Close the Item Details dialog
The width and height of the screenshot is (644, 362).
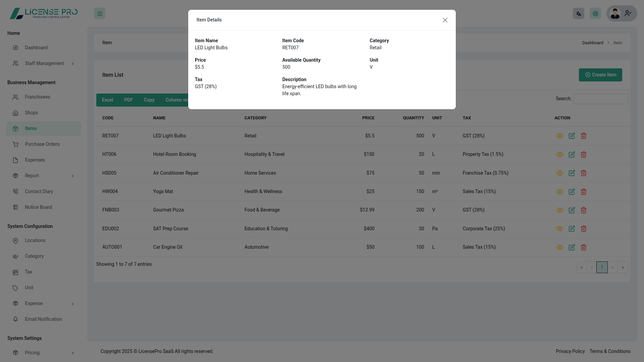[445, 20]
